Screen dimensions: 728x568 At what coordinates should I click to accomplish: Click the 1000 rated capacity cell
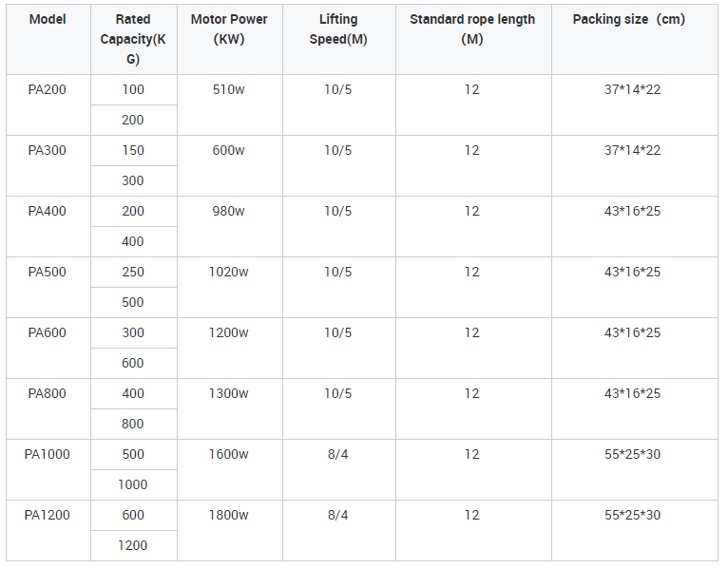133,485
